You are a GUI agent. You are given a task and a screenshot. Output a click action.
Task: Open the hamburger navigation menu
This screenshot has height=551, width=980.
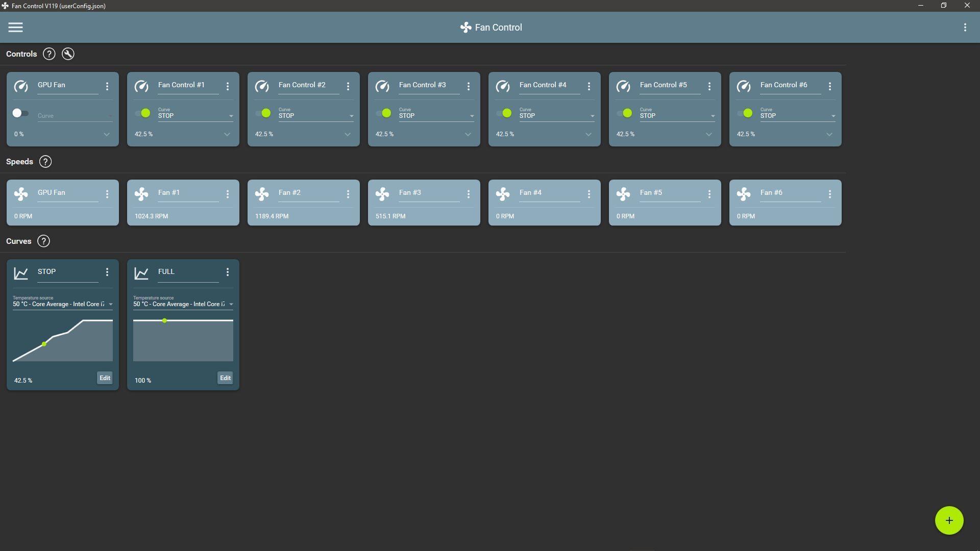click(15, 28)
